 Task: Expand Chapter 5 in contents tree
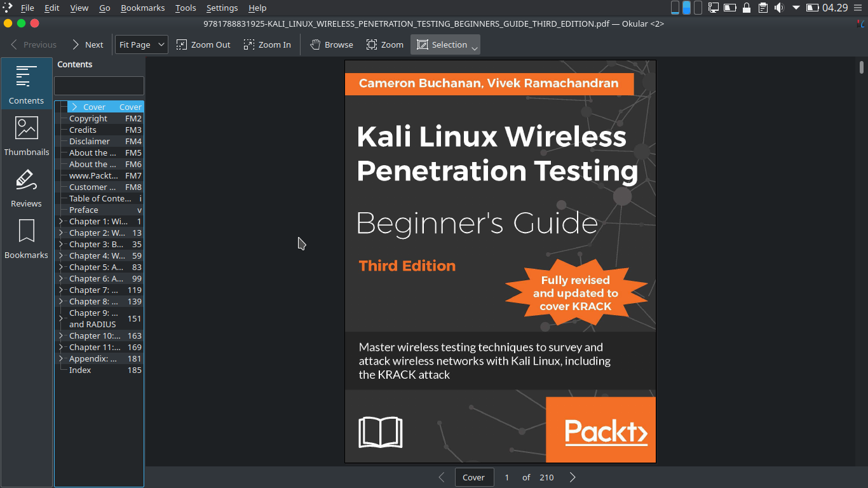click(x=61, y=267)
